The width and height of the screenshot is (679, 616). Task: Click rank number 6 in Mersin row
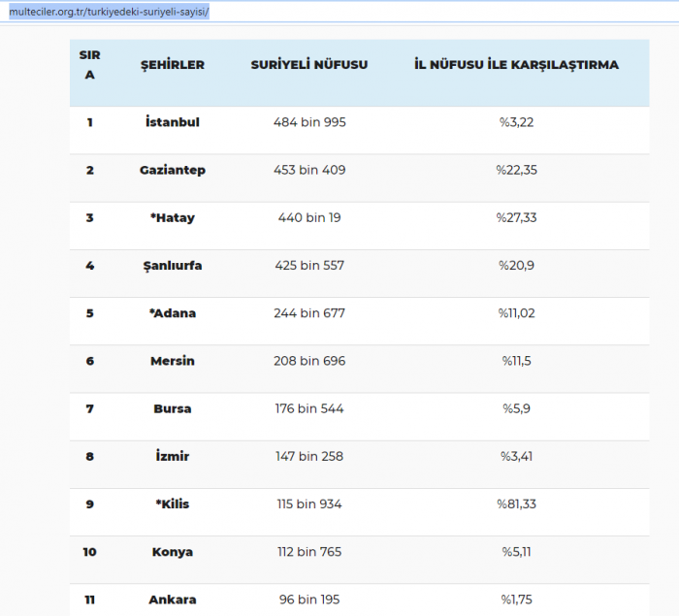[x=89, y=361]
